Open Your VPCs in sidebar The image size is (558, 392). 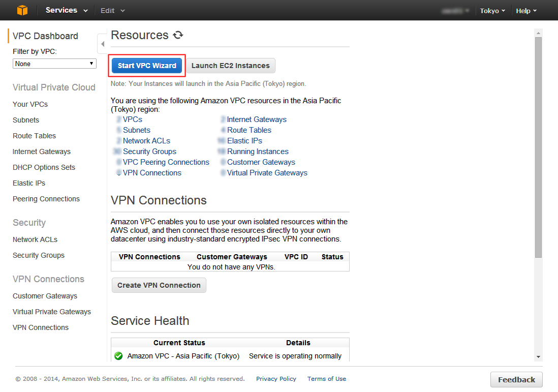pos(30,104)
